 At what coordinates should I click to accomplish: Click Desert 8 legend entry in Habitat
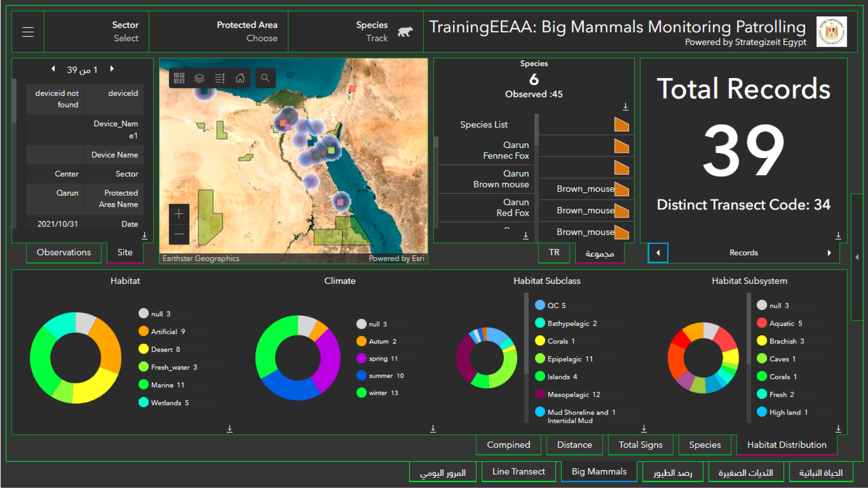point(159,349)
